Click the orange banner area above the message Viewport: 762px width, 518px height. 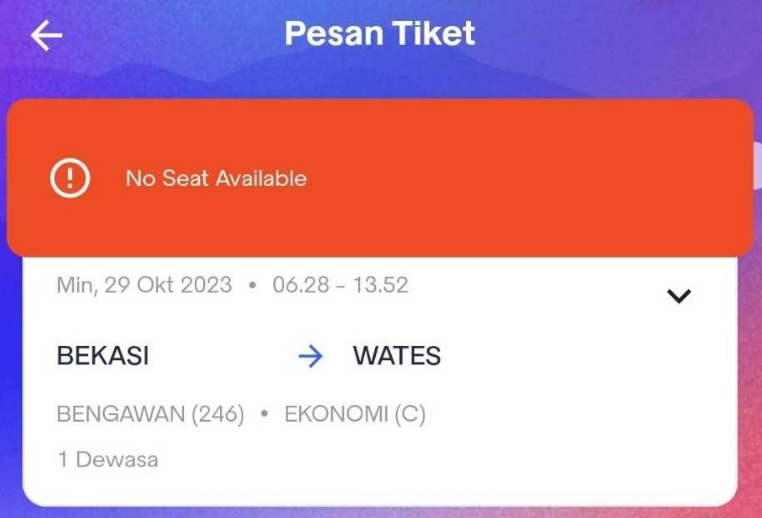[380, 125]
